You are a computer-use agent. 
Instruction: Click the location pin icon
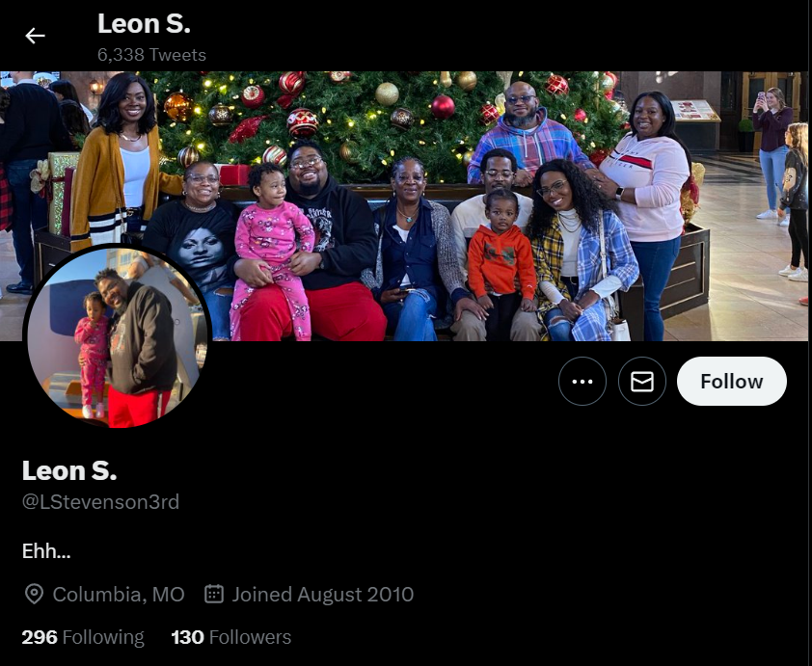click(34, 594)
